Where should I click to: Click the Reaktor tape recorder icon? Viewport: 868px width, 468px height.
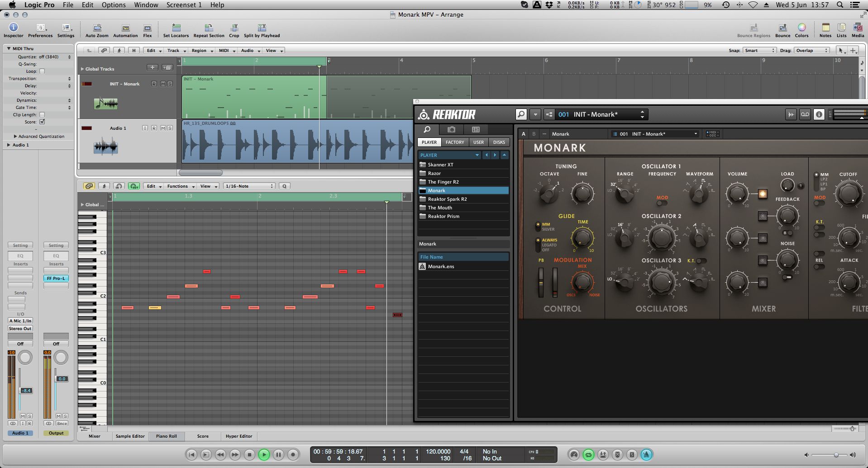point(805,114)
